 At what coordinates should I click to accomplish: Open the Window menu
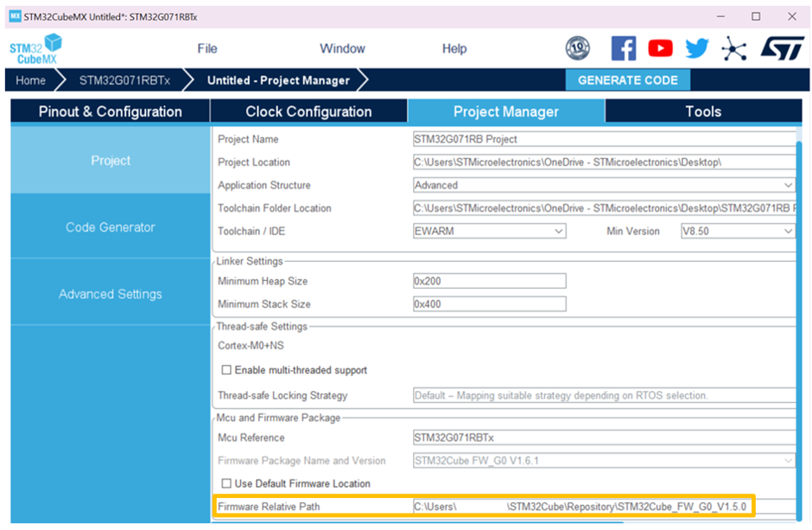click(342, 48)
